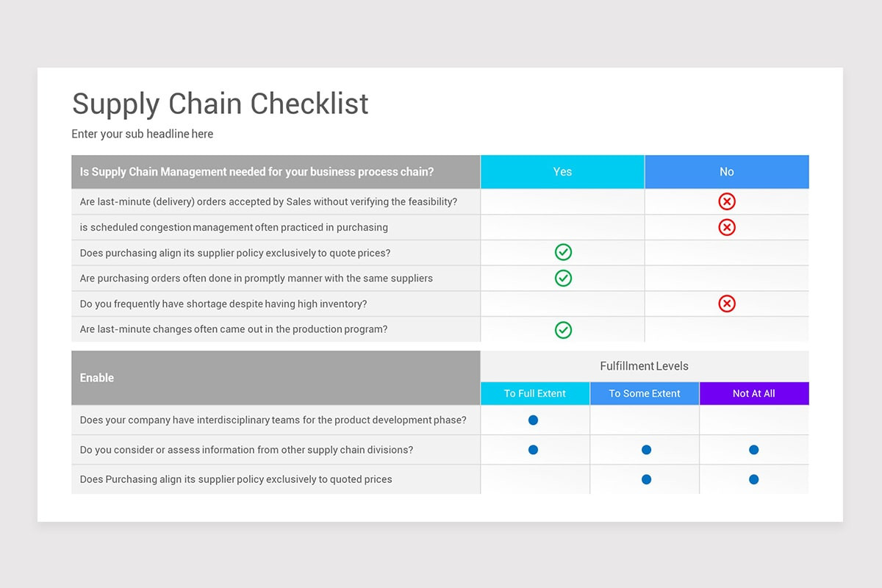The width and height of the screenshot is (882, 588).
Task: Click the gray Enable section header
Action: pos(276,378)
